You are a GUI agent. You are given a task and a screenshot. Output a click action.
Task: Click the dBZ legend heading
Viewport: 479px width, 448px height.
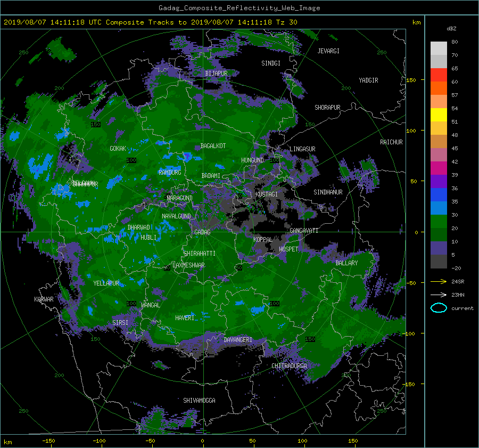[x=451, y=29]
